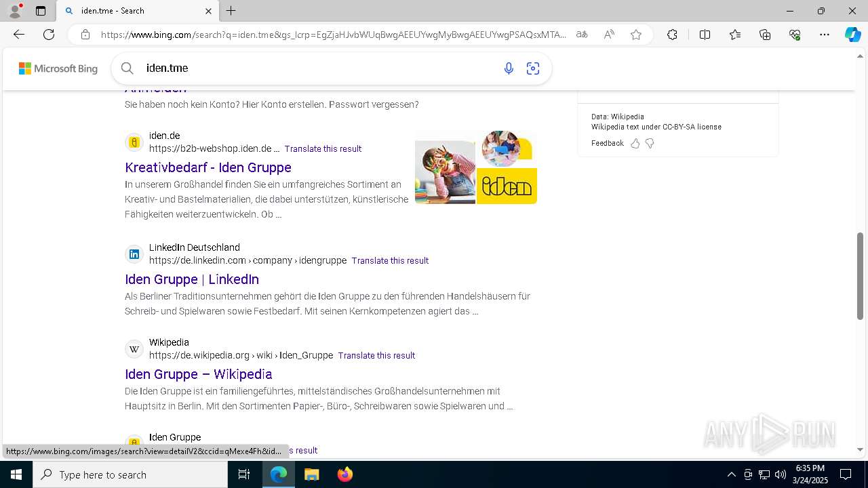This screenshot has width=868, height=488.
Task: Open visual search camera icon
Action: [x=533, y=68]
